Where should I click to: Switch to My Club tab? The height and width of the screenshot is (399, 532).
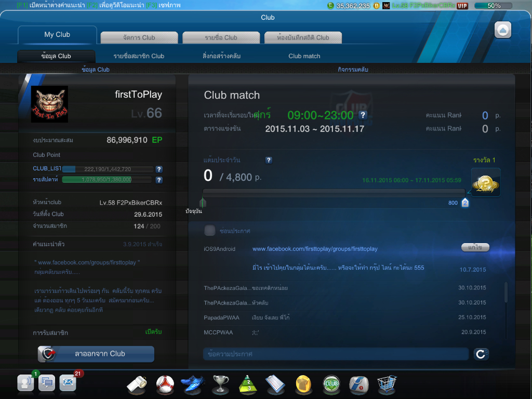[x=57, y=35]
